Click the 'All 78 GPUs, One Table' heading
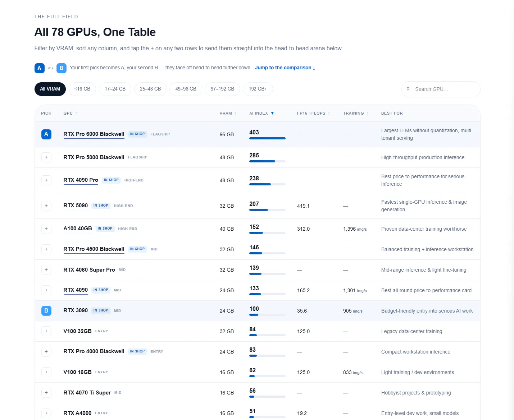The width and height of the screenshot is (514, 420). (95, 32)
